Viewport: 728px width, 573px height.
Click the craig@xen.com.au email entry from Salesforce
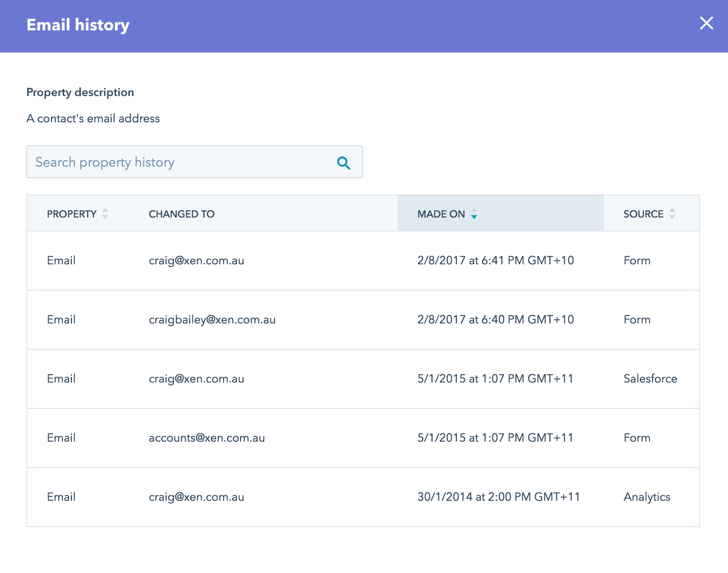pyautogui.click(x=197, y=379)
